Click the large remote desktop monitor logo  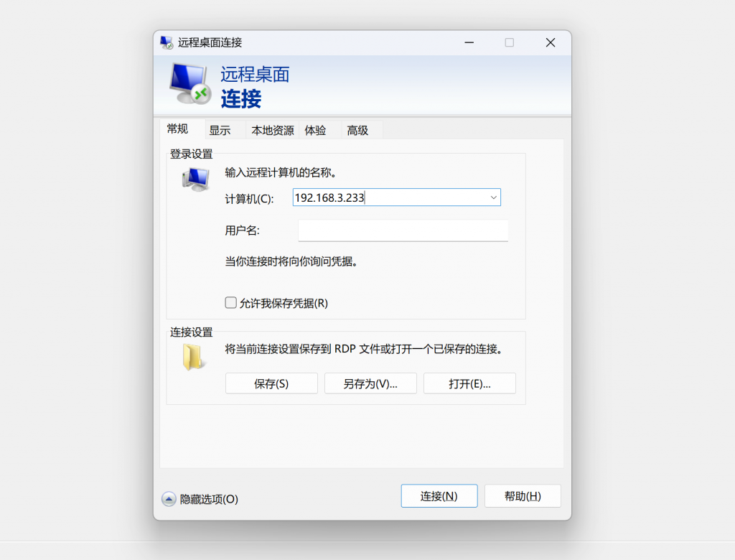coord(189,83)
